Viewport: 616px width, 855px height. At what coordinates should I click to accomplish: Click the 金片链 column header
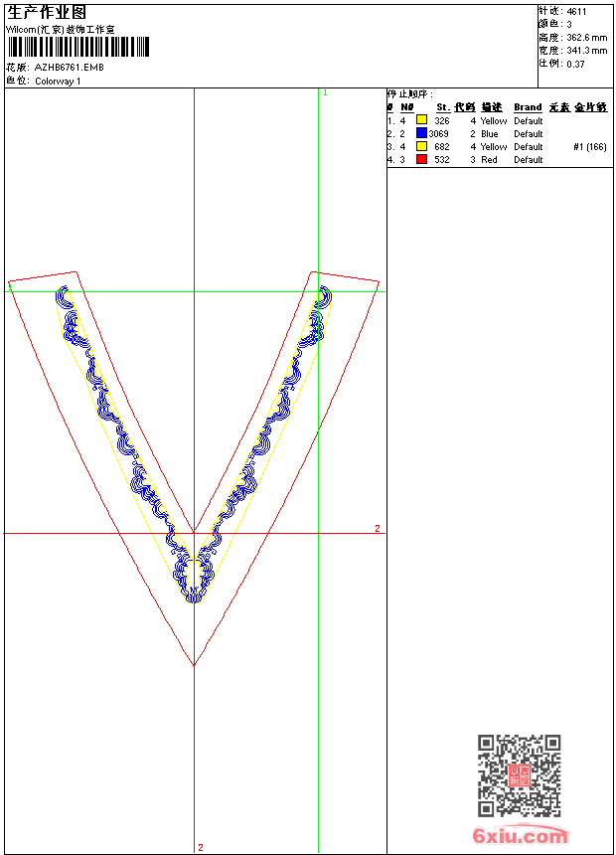pos(590,107)
